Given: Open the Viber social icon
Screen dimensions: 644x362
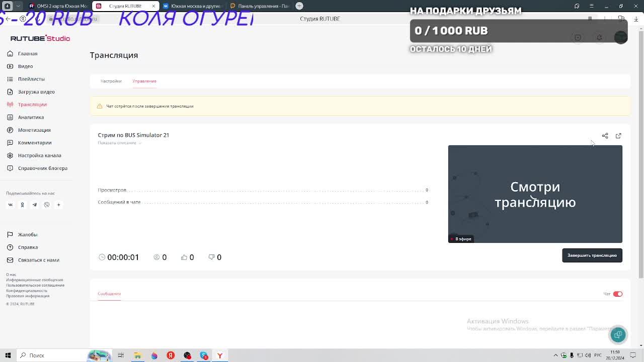Looking at the screenshot, I should [x=46, y=205].
